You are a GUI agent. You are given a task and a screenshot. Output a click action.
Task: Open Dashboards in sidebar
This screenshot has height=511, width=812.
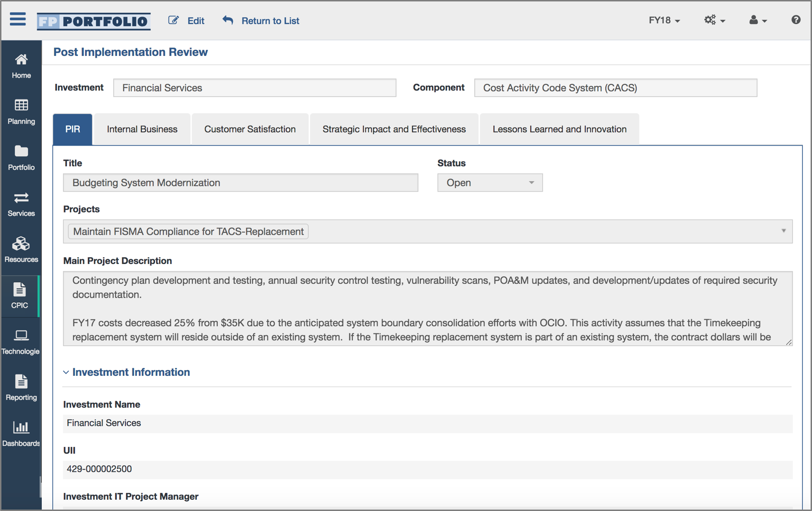click(x=21, y=434)
